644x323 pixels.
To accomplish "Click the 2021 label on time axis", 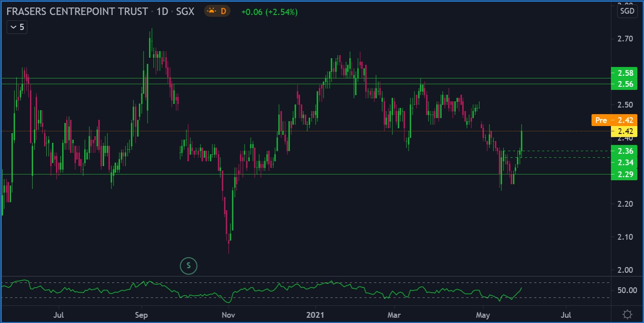I will [x=316, y=315].
